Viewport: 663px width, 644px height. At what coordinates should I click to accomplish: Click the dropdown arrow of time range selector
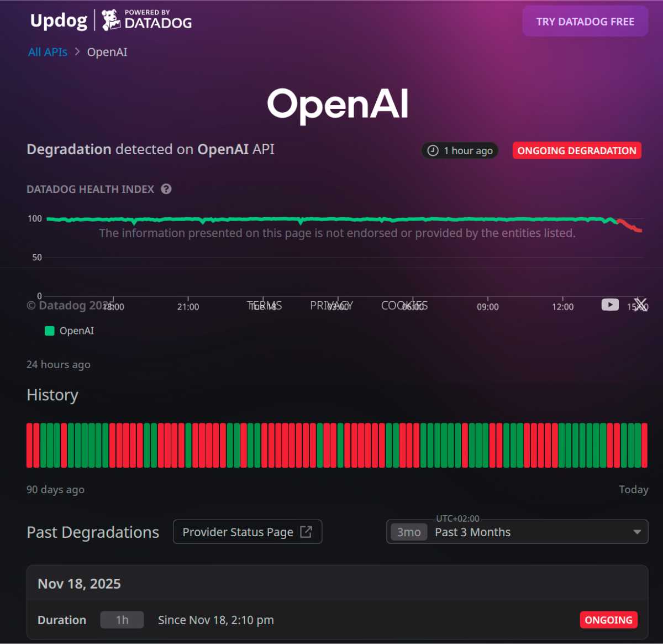click(x=637, y=532)
